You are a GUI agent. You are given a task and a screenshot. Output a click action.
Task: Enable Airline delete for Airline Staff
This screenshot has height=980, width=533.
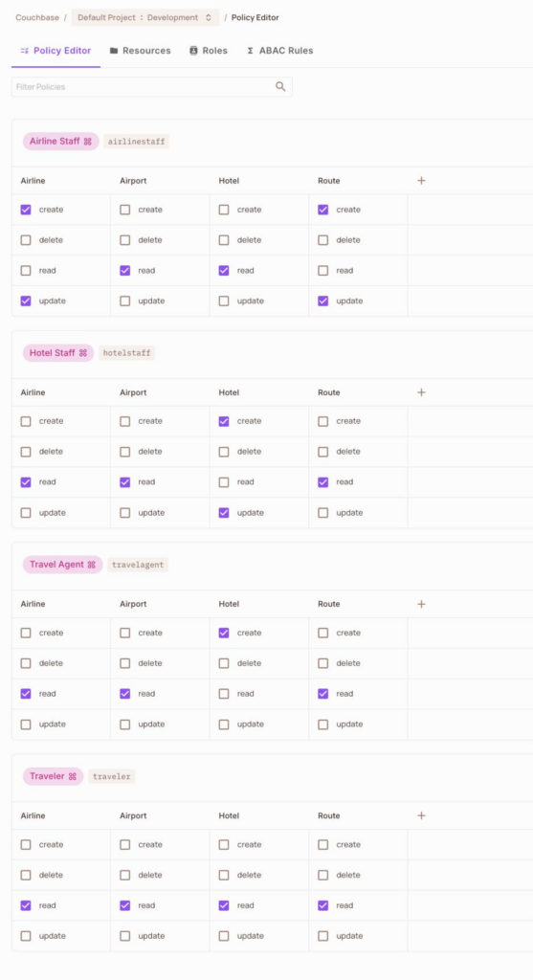pyautogui.click(x=26, y=240)
